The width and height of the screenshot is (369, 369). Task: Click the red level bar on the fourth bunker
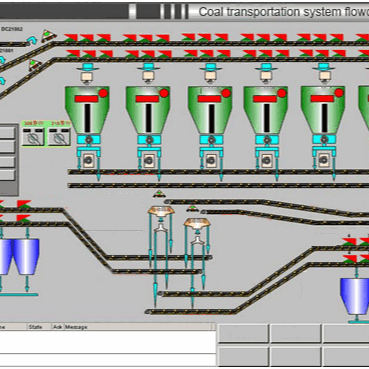coord(265,99)
